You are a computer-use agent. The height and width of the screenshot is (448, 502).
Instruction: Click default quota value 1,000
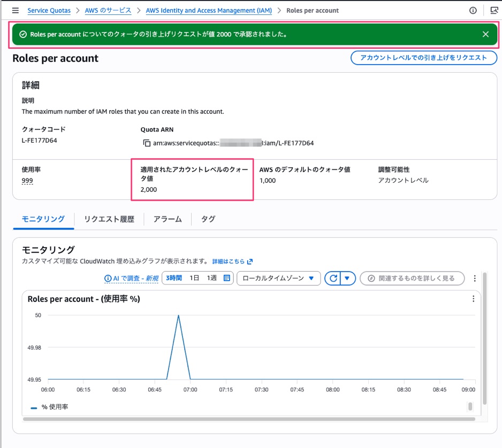[x=268, y=181]
